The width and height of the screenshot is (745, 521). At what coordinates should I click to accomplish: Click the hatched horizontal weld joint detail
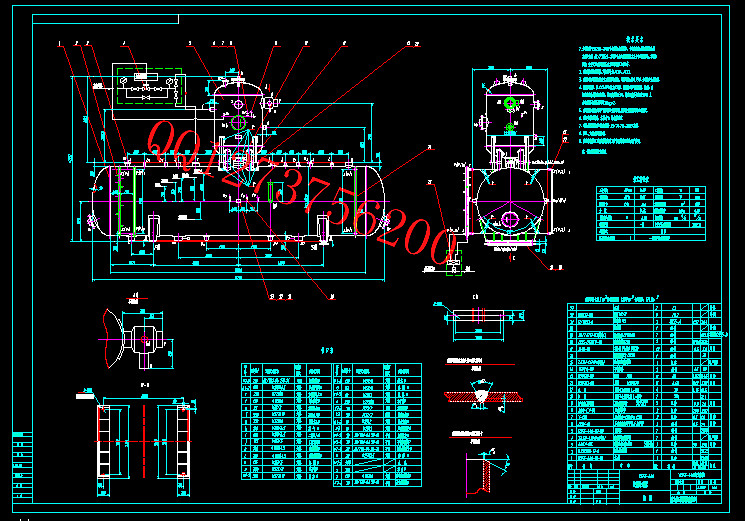coord(483,395)
